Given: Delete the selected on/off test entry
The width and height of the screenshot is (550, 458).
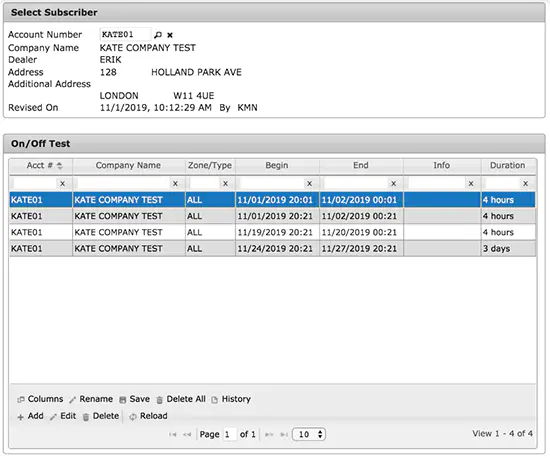Looking at the screenshot, I should [x=101, y=416].
